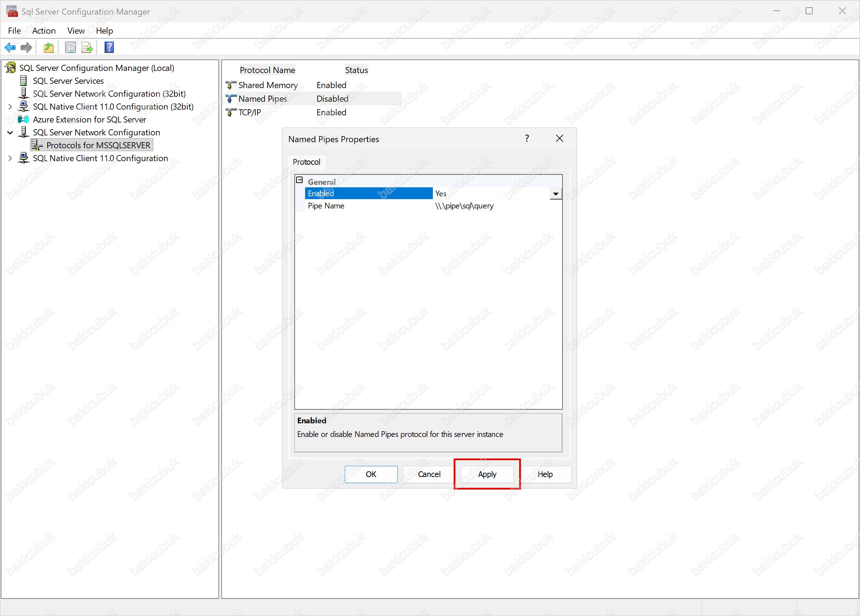Viewport: 860px width, 616px height.
Task: Collapse the SQL Server Network Configuration node
Action: click(x=10, y=133)
